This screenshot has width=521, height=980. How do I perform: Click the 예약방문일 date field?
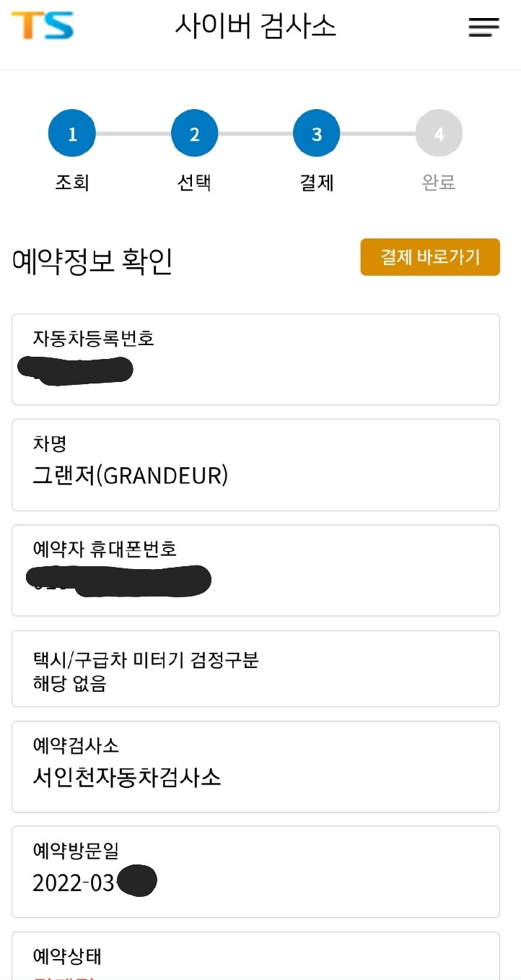[255, 872]
